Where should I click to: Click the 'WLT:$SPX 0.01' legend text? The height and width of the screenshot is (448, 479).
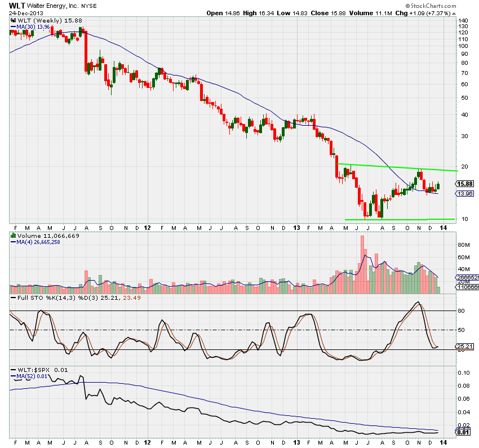[42, 370]
